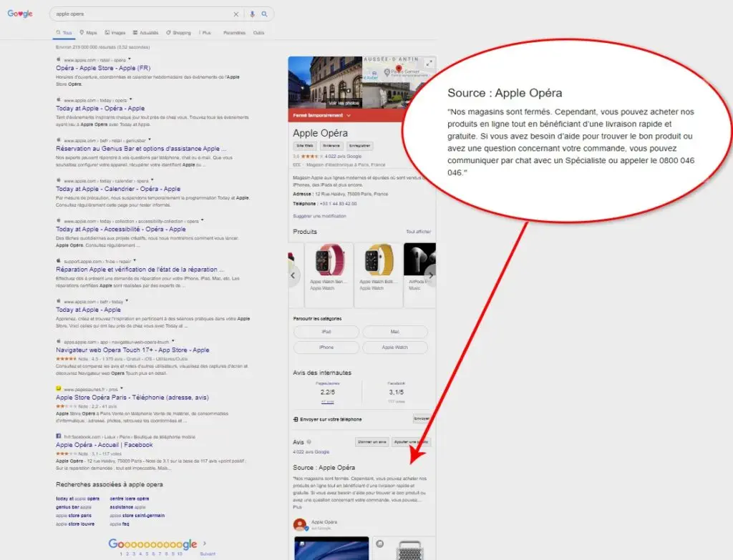Select the Mac category chip
Image resolution: width=733 pixels, height=560 pixels.
click(x=394, y=332)
